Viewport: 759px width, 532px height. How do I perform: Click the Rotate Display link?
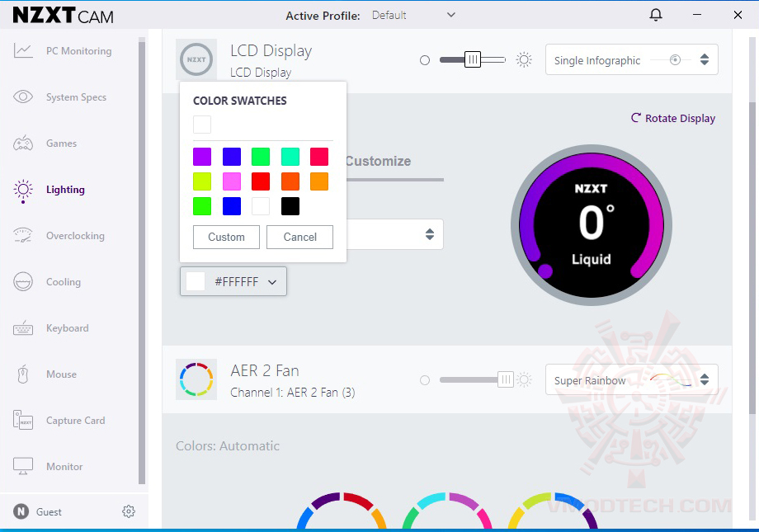click(673, 118)
